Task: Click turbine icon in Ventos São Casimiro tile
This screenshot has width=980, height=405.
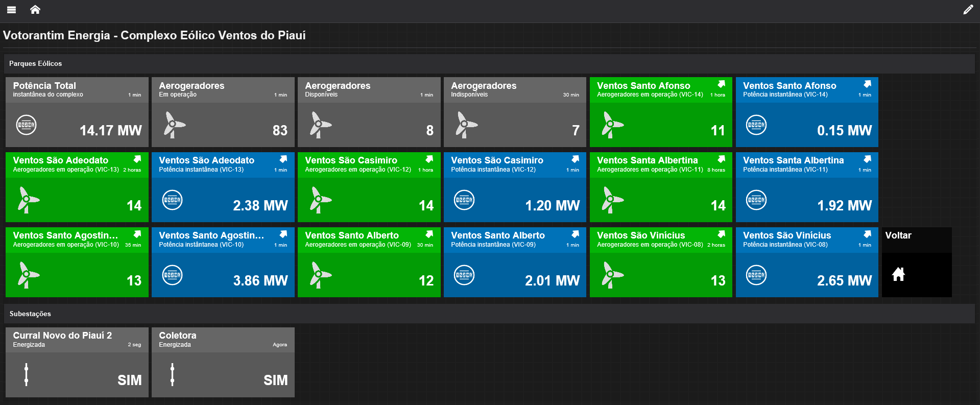Action: 320,200
